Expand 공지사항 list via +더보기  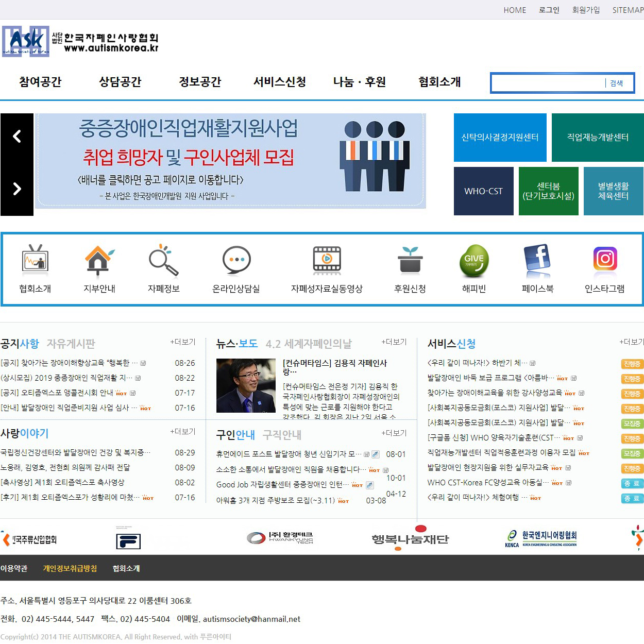[183, 342]
